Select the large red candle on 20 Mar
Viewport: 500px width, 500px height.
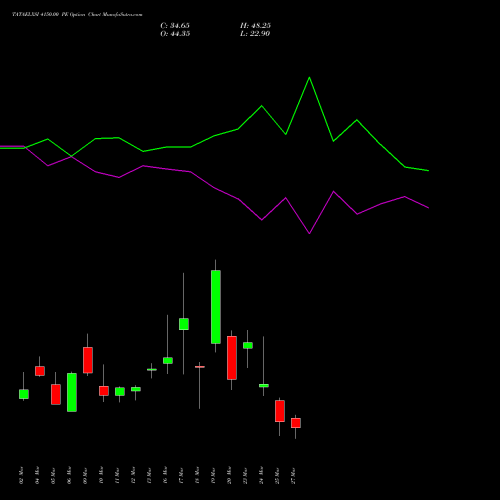(232, 358)
